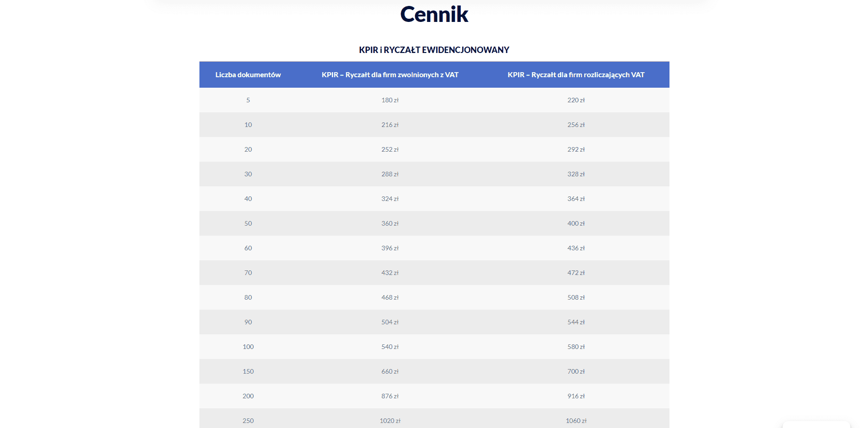
Task: Click the Cennik page heading
Action: pyautogui.click(x=434, y=15)
